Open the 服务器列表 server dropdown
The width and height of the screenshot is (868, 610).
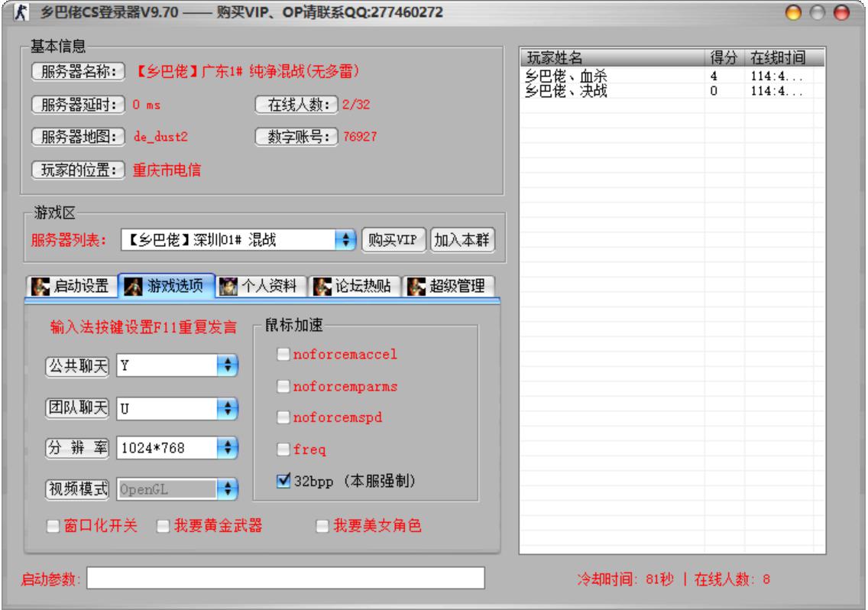[345, 240]
